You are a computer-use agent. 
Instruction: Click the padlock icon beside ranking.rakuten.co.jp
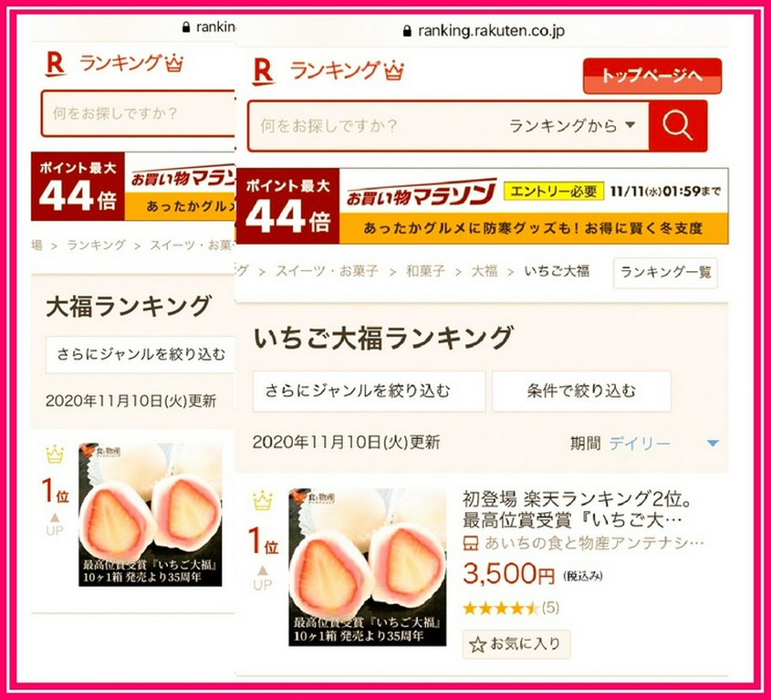407,31
